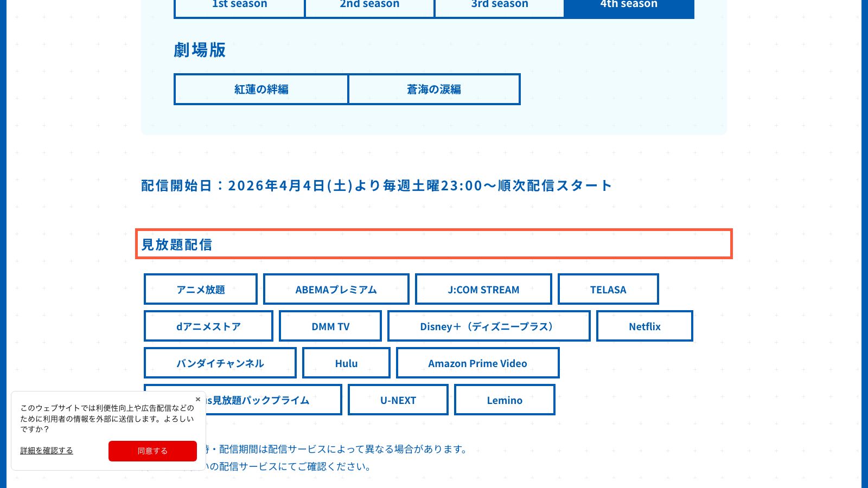This screenshot has width=868, height=488.
Task: Go to J:COM STREAM service
Action: click(483, 289)
